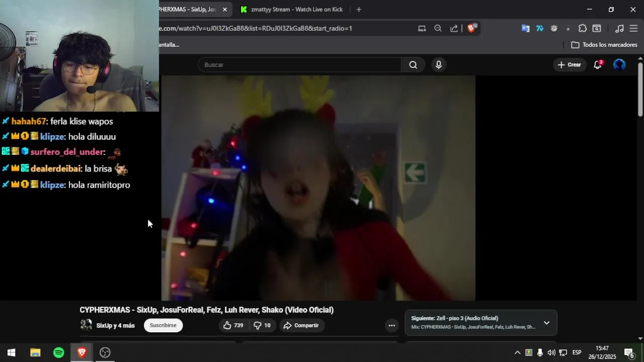Screen dimensions: 644x362
Task: Click the antalla... bookmark item
Action: pos(169,45)
